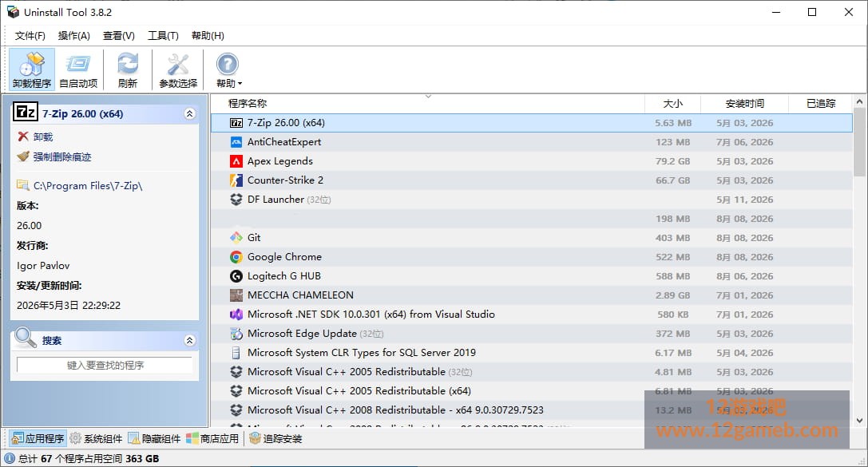Open the 帮助 toolbar dropdown arrow

coord(240,84)
